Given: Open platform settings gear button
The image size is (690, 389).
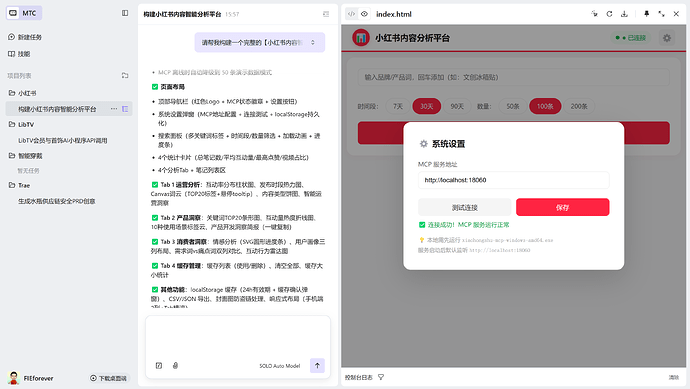Looking at the screenshot, I should (667, 38).
